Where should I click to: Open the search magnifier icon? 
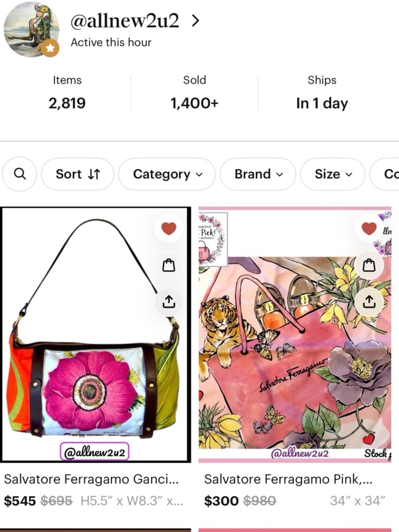point(20,174)
